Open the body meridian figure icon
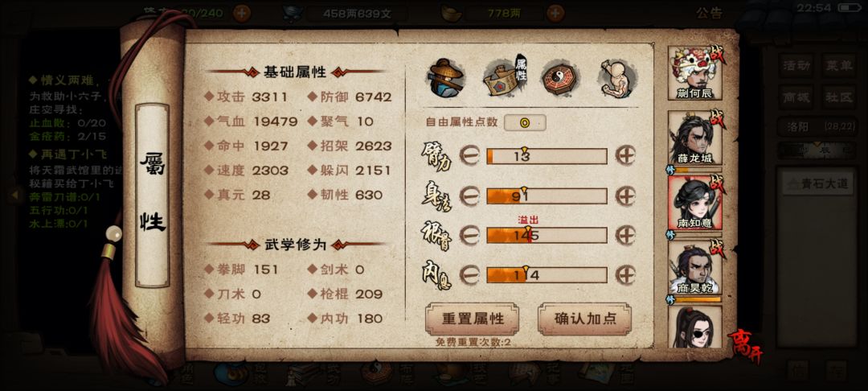 616,78
